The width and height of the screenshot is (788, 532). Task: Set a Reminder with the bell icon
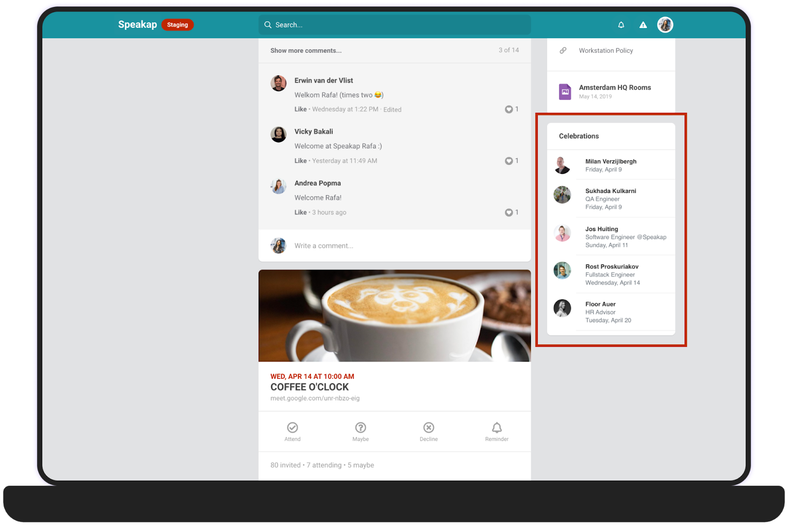point(496,428)
